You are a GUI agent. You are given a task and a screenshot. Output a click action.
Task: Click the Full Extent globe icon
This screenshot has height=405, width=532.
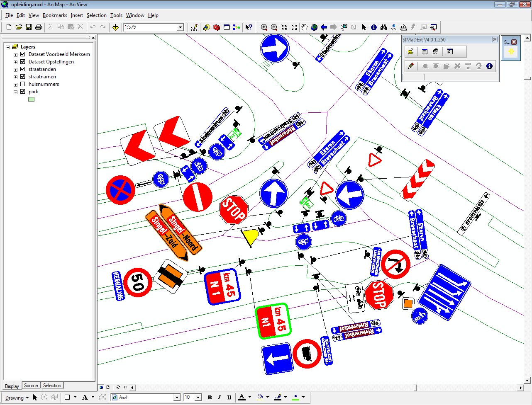pos(314,27)
